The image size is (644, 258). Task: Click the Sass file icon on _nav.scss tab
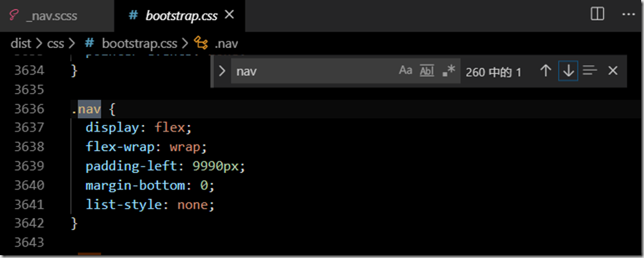15,16
